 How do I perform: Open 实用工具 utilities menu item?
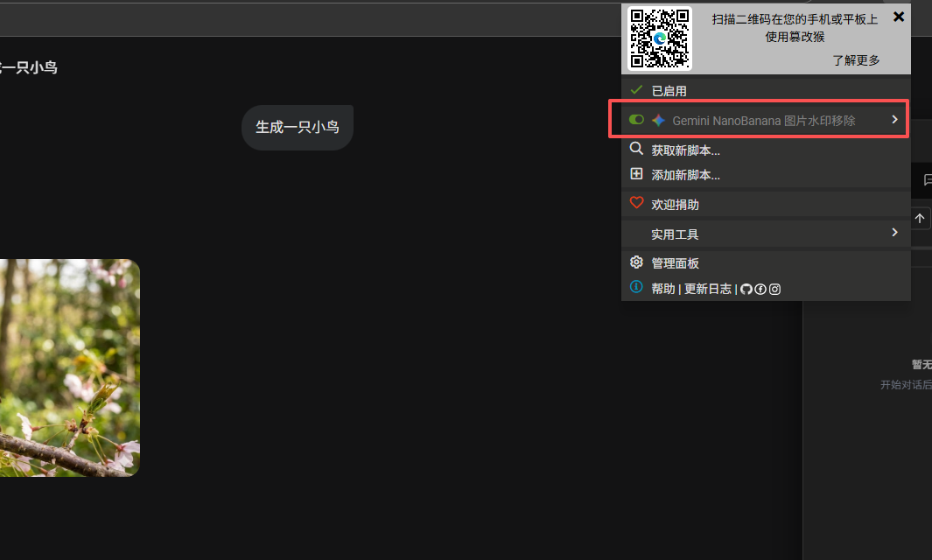tap(675, 234)
